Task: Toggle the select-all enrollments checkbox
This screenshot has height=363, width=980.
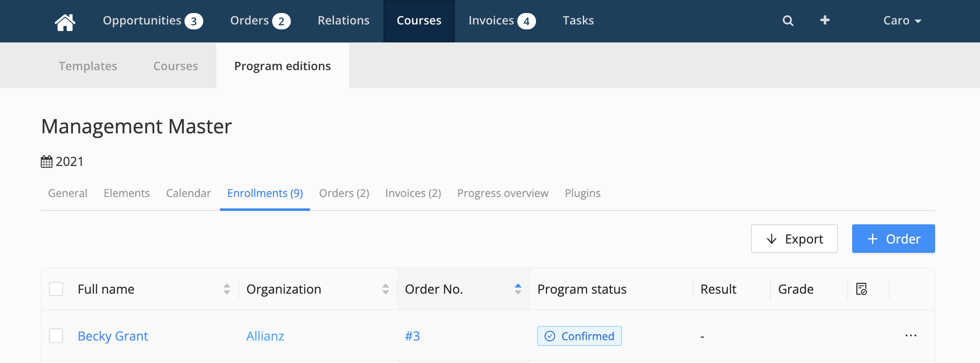Action: pyautogui.click(x=56, y=289)
